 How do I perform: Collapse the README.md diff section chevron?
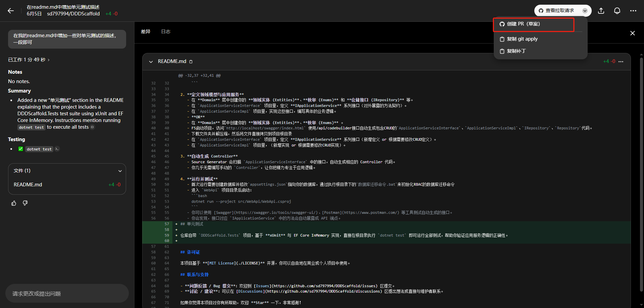[x=151, y=62]
